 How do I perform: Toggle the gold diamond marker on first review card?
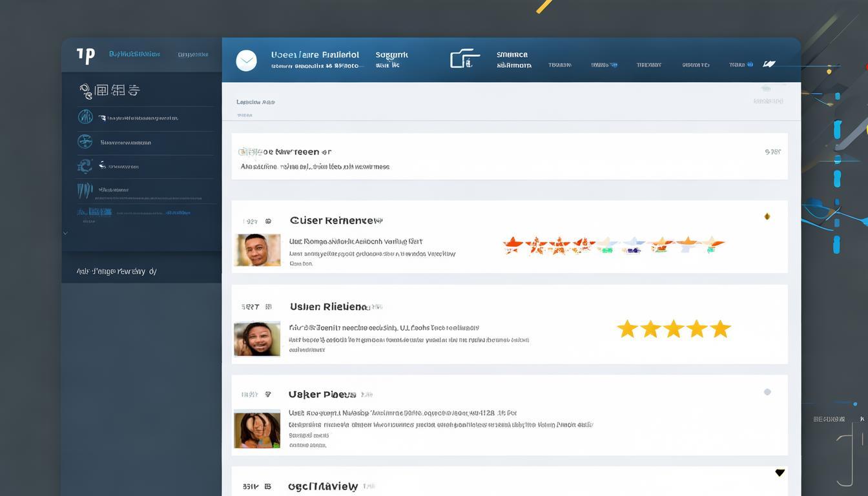point(767,216)
